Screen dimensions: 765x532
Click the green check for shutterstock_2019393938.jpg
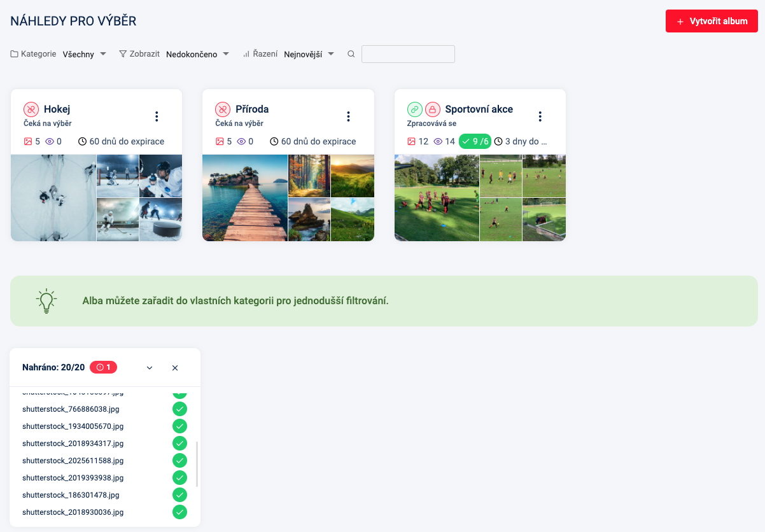pos(180,478)
